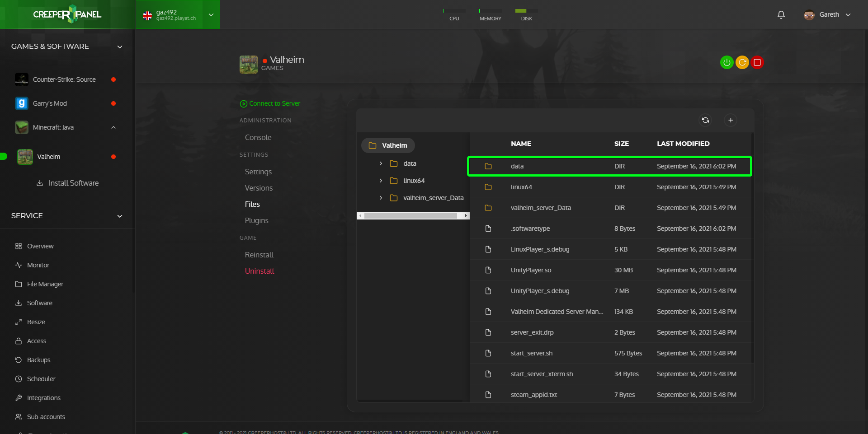Screen dimensions: 868x434
Task: Click the Monitor pulse icon
Action: (x=19, y=265)
